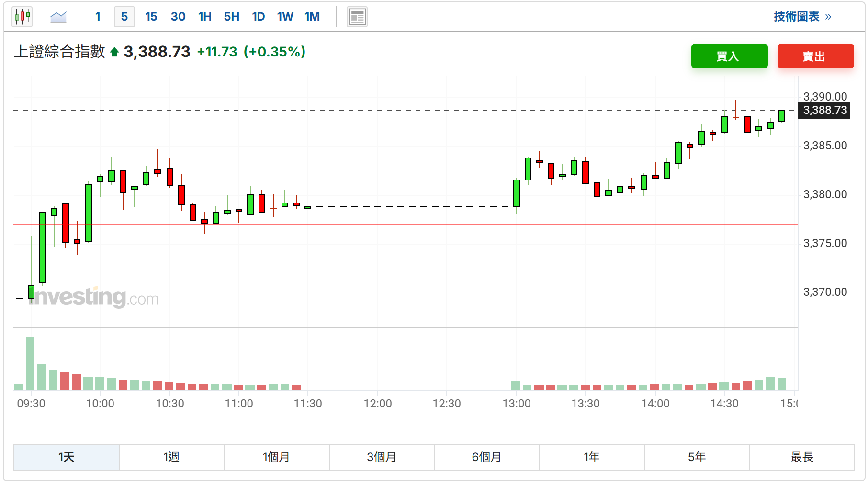The image size is (868, 485).
Task: Select the 1週 range tab
Action: coord(171,457)
